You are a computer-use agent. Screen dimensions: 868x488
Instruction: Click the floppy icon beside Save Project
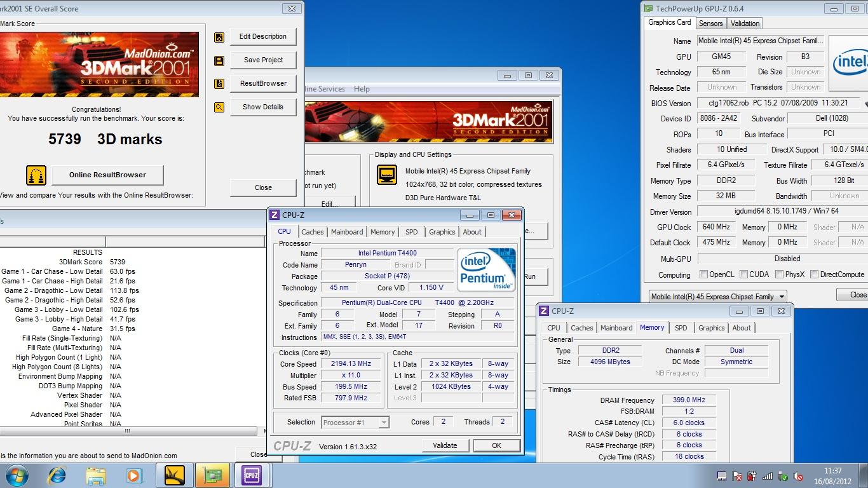coord(219,60)
